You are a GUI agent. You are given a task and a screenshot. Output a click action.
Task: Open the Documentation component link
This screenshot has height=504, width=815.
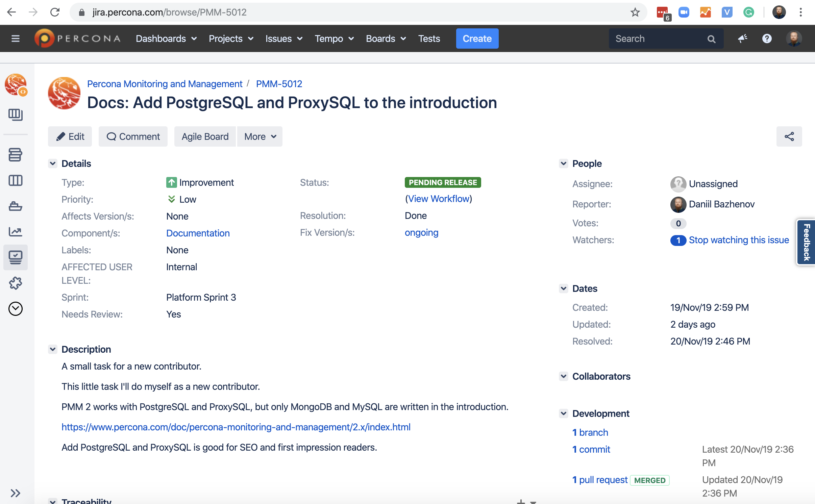coord(198,233)
